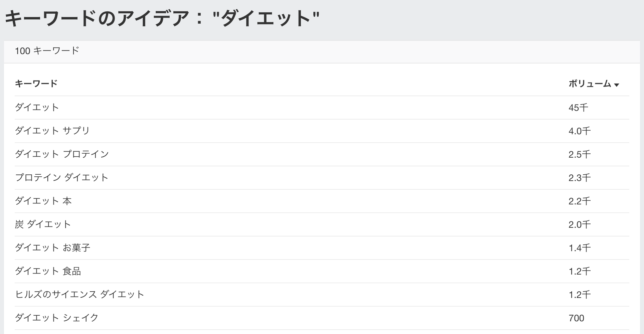The image size is (644, 334).
Task: Click the プロテイン ダイエット keyword
Action: click(62, 177)
